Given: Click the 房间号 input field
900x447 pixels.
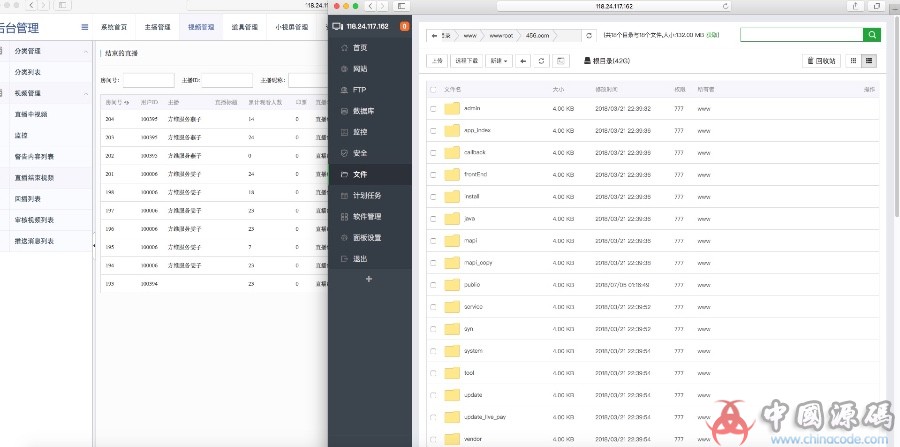Looking at the screenshot, I should 149,80.
